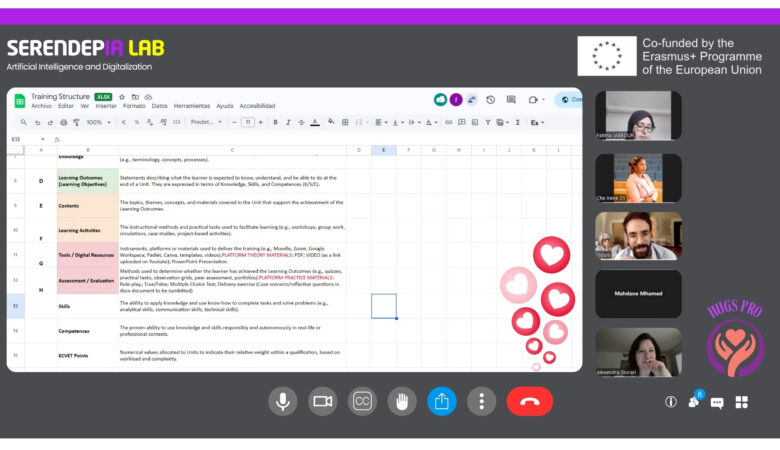Open the fill color bucket
Image resolution: width=780 pixels, height=450 pixels.
[331, 122]
